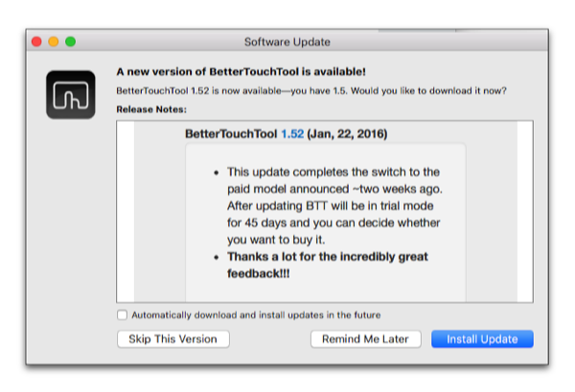
Task: Click the Software Update title bar text
Action: pos(287,42)
